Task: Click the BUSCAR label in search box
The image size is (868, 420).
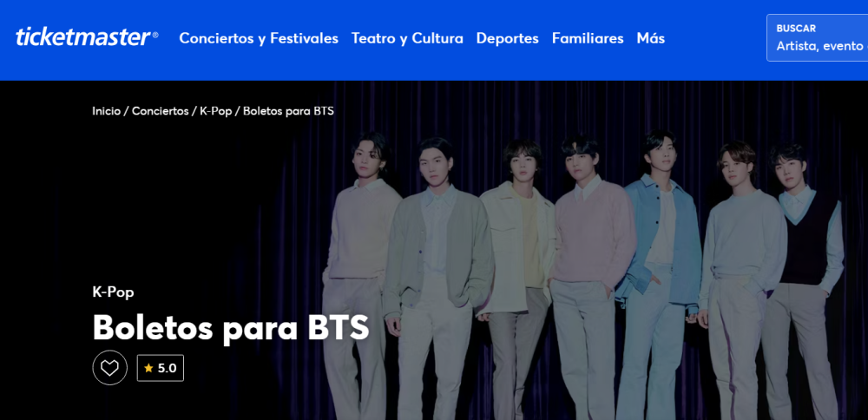Action: tap(796, 29)
